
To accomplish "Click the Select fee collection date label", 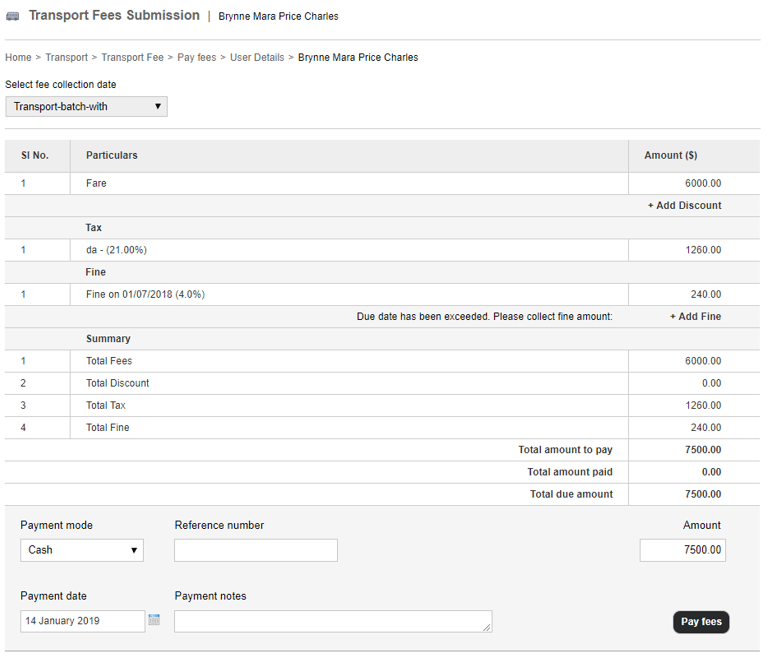I will [x=61, y=84].
